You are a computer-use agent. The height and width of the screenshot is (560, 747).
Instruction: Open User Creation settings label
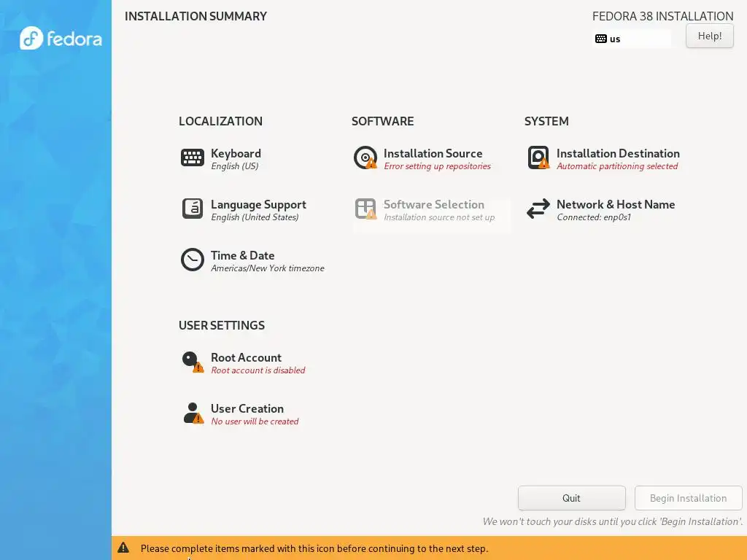click(247, 408)
